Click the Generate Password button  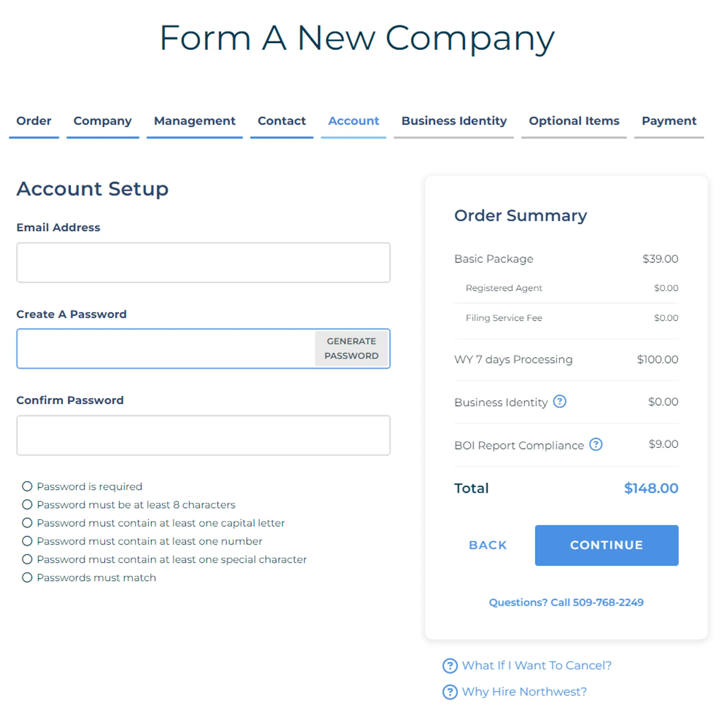point(351,348)
